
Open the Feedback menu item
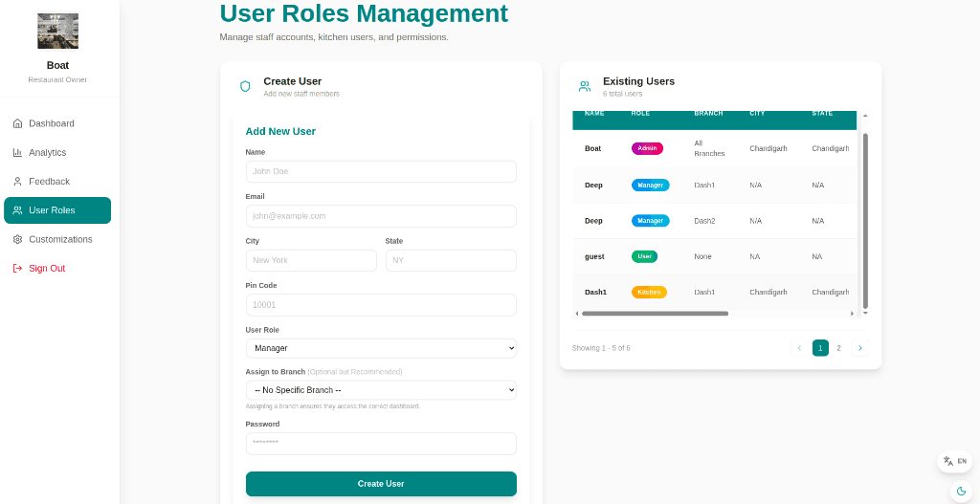coord(57,182)
